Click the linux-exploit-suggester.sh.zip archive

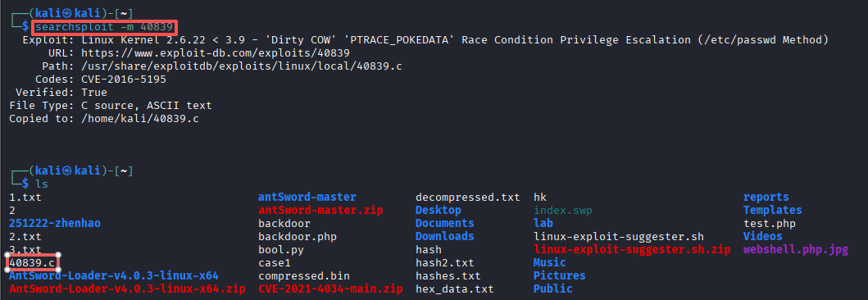[632, 250]
